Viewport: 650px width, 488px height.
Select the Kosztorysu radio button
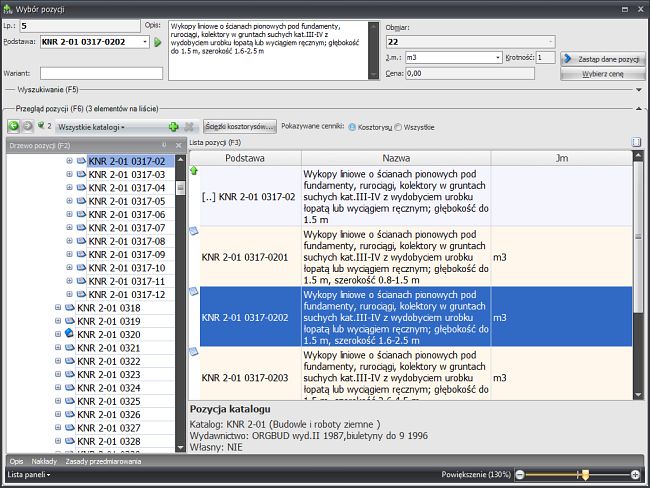(x=353, y=127)
